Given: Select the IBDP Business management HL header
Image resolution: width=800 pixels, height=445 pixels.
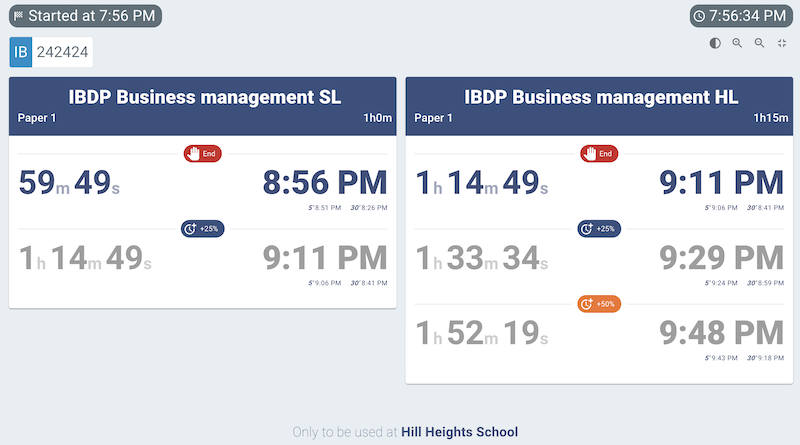Looking at the screenshot, I should tap(601, 97).
